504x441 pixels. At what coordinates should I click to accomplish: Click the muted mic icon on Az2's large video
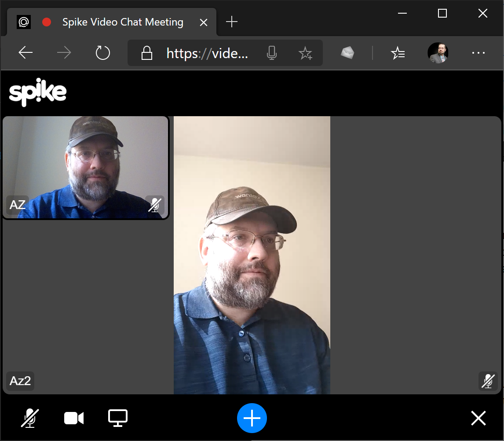[x=488, y=381]
